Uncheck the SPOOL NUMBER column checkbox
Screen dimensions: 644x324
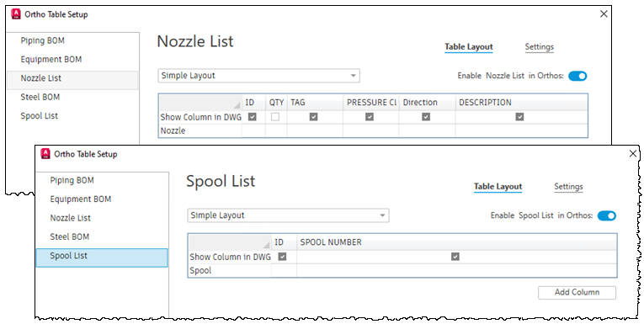455,257
